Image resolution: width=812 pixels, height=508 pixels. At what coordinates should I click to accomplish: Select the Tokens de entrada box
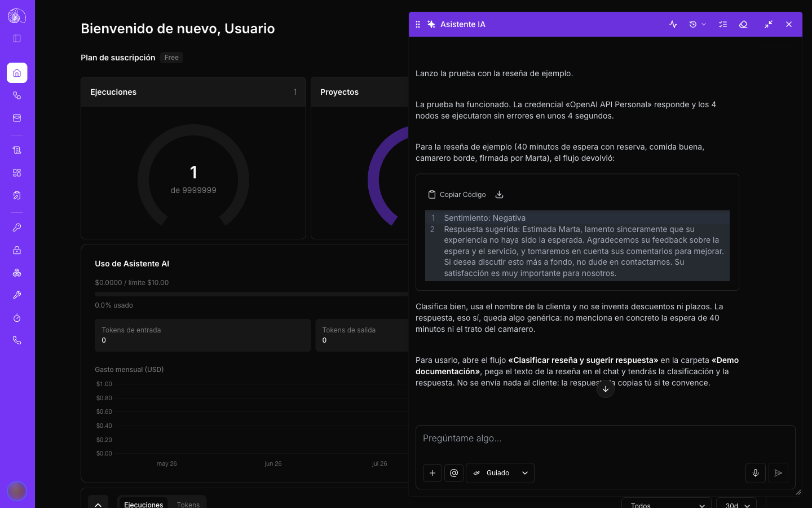click(x=203, y=335)
